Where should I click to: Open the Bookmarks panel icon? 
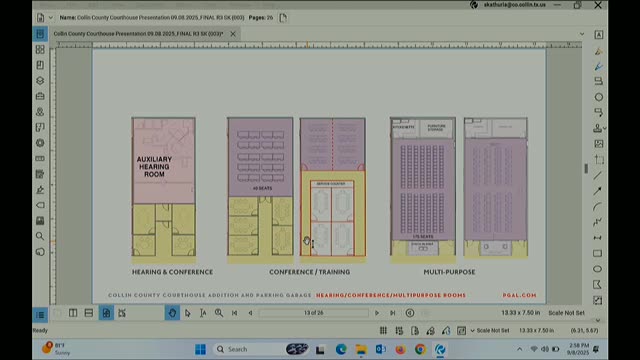click(x=40, y=65)
